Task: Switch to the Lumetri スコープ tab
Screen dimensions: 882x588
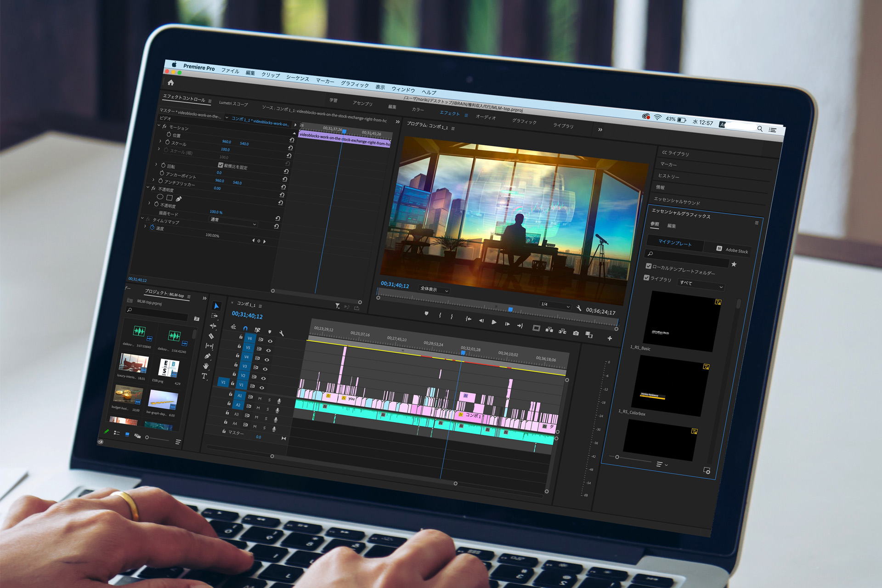Action: tap(233, 103)
